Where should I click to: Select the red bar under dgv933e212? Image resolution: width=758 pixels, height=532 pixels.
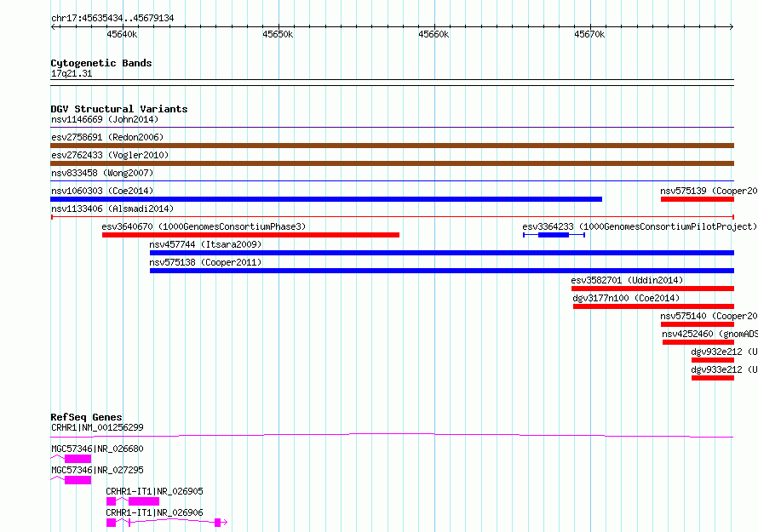(713, 378)
